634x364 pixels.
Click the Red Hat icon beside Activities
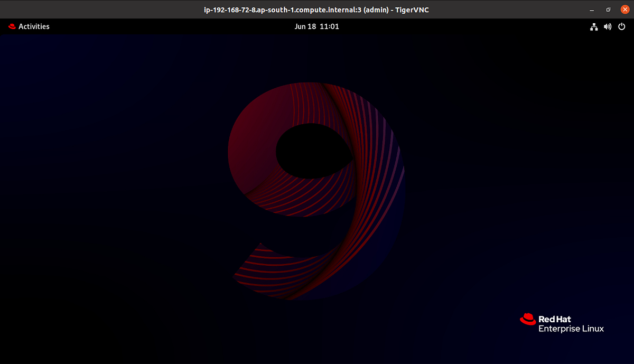pyautogui.click(x=11, y=26)
